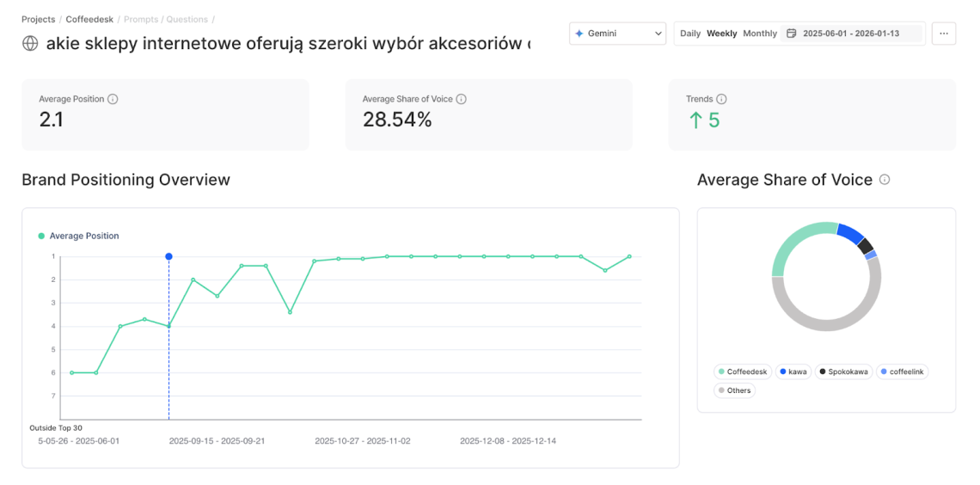Click the info icon next to Trends
Image resolution: width=980 pixels, height=485 pixels.
721,99
